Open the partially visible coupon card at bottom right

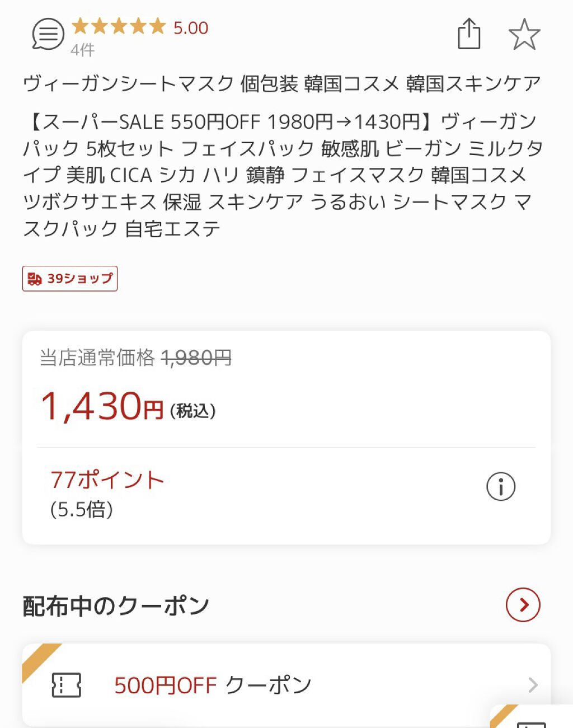tap(532, 717)
